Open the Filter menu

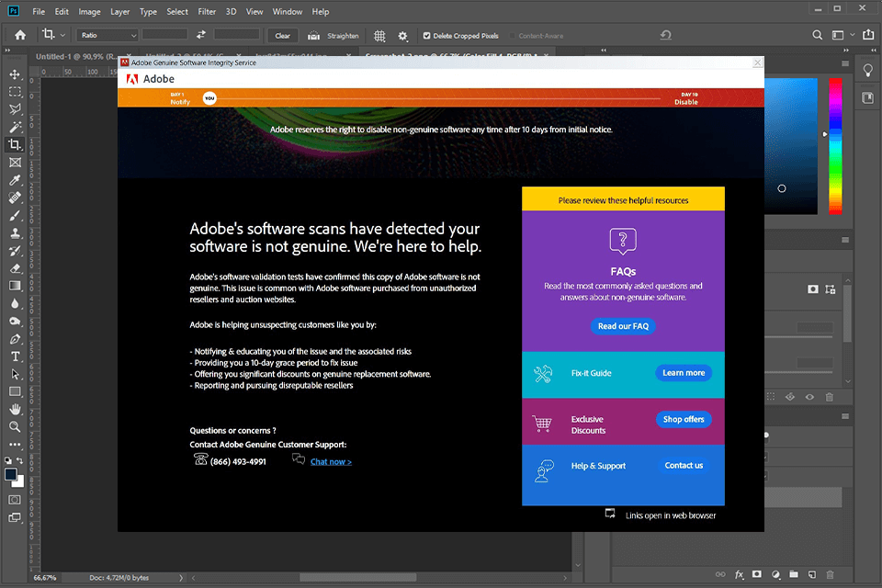click(206, 12)
